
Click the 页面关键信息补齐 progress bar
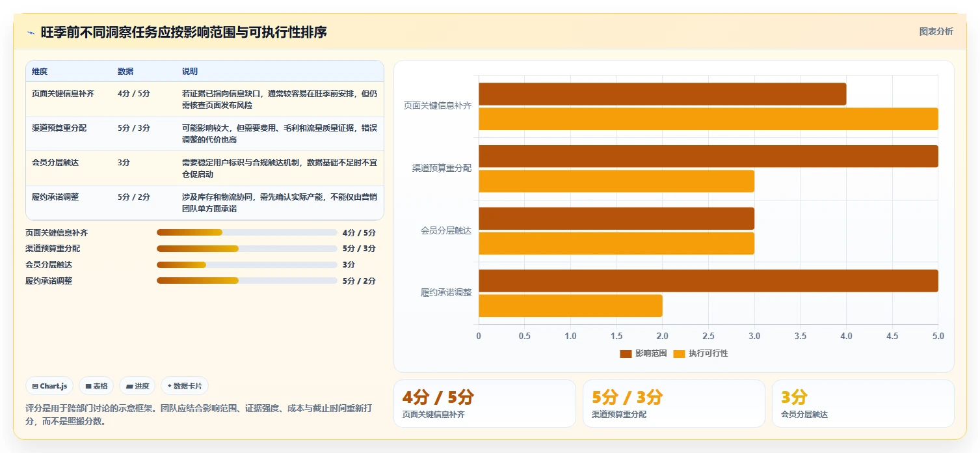(x=247, y=232)
